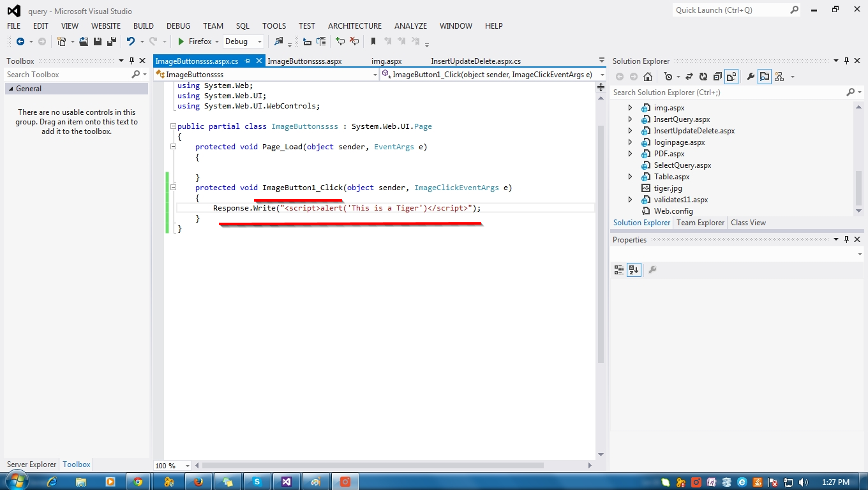Open the Server Explorer panel
Screen dimensions: 868x490
[x=31, y=464]
